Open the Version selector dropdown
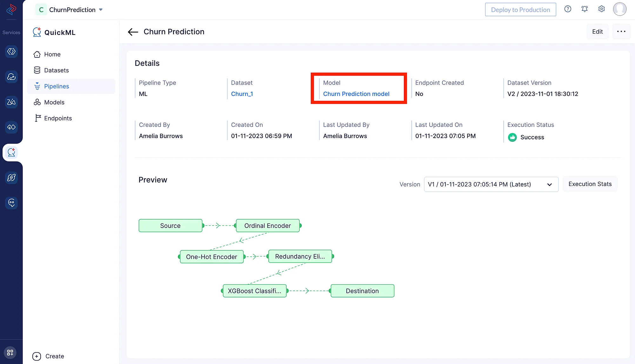Viewport: 635px width, 364px height. pyautogui.click(x=491, y=184)
